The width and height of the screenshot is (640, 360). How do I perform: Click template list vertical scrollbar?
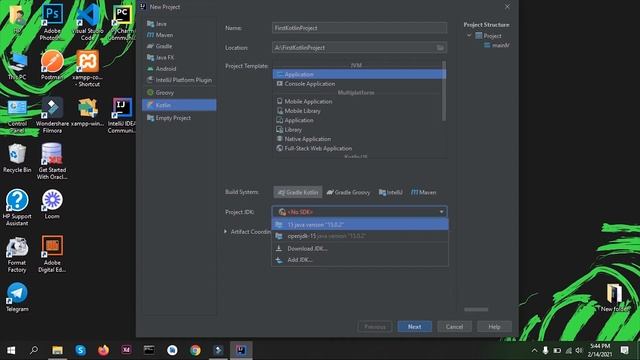tap(444, 91)
